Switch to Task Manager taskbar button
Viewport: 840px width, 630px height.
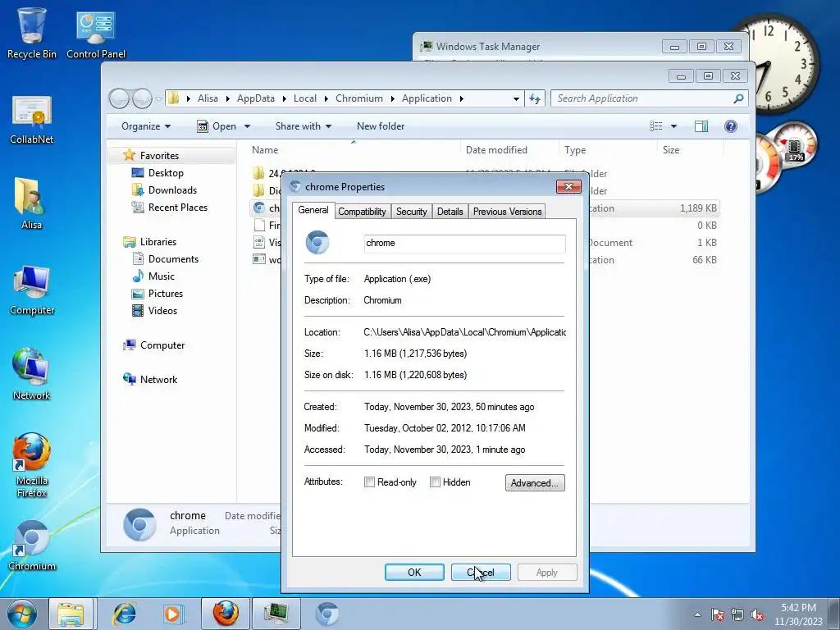pyautogui.click(x=276, y=614)
